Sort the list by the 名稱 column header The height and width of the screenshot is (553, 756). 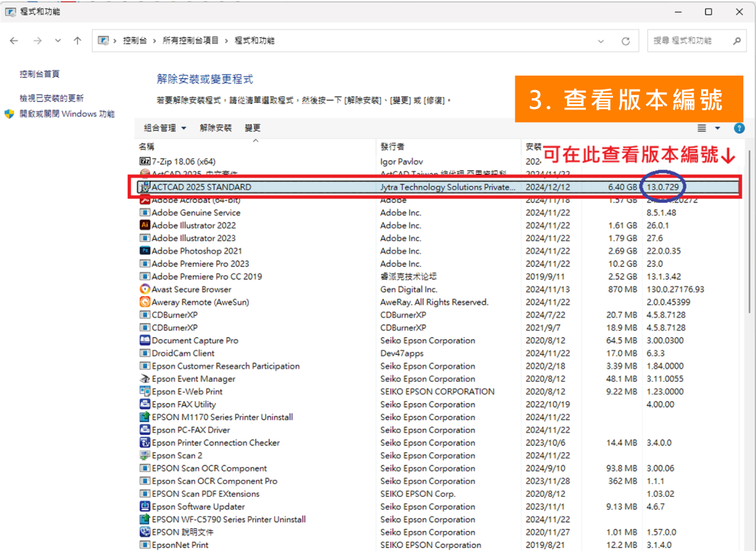pyautogui.click(x=256, y=147)
